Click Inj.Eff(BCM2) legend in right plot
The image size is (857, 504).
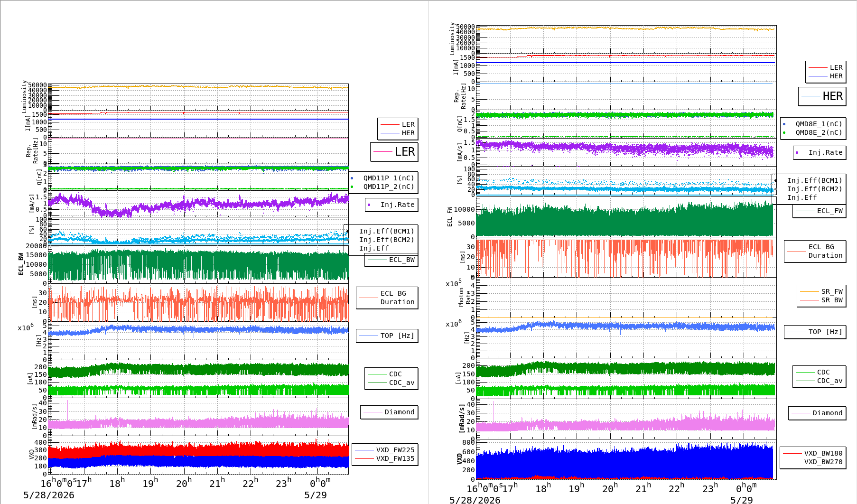tap(814, 189)
